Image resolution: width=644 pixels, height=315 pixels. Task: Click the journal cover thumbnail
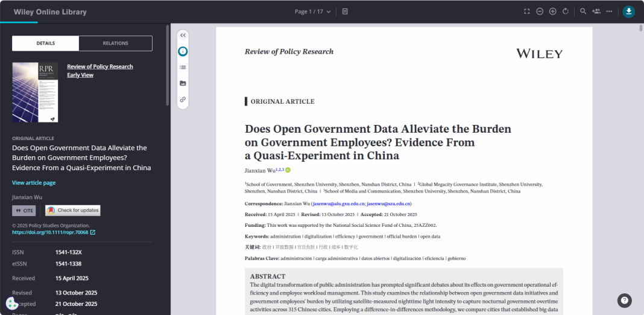tap(35, 92)
